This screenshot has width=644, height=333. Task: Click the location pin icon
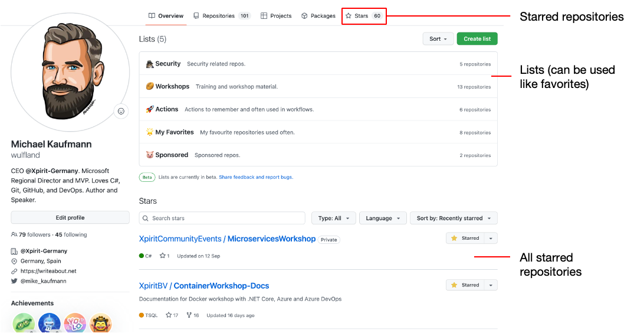14,261
